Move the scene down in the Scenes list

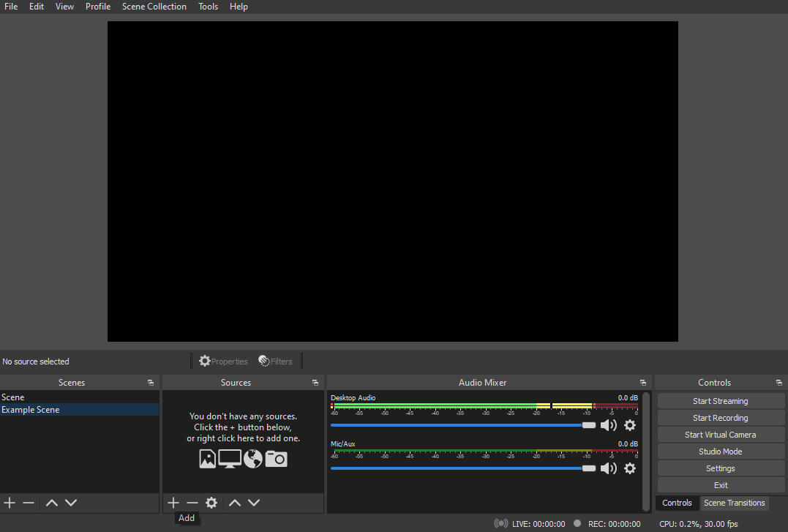point(71,502)
